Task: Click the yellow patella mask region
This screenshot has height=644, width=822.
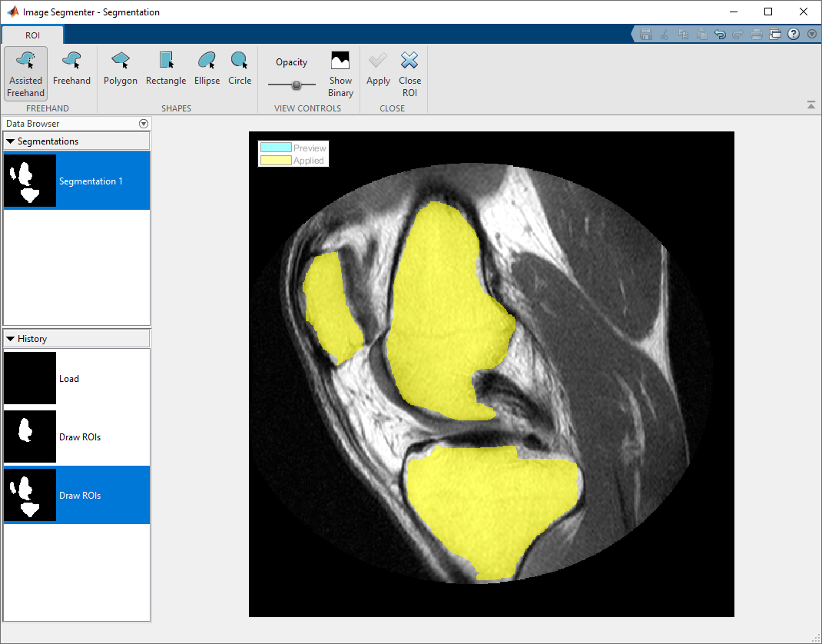Action: 330,307
